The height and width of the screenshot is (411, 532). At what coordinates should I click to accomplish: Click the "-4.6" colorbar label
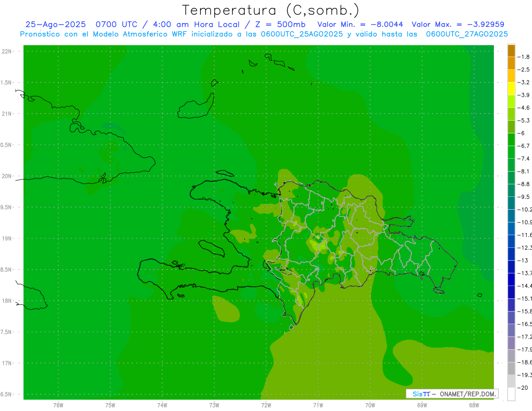click(x=524, y=108)
